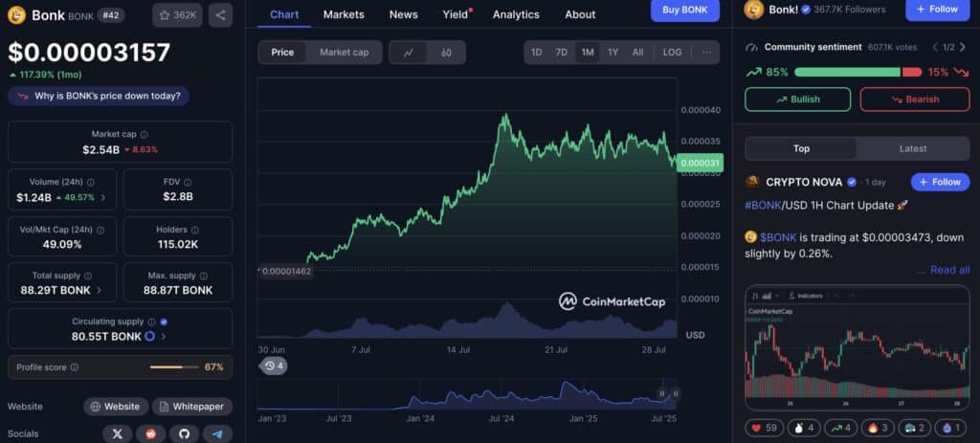This screenshot has width=980, height=443.
Task: Click Holders info icon
Action: click(x=194, y=230)
